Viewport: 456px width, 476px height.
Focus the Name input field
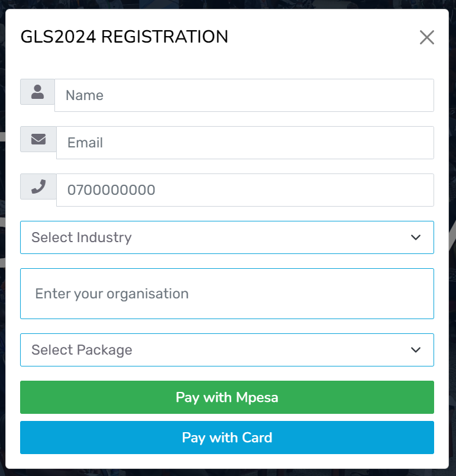coord(244,95)
